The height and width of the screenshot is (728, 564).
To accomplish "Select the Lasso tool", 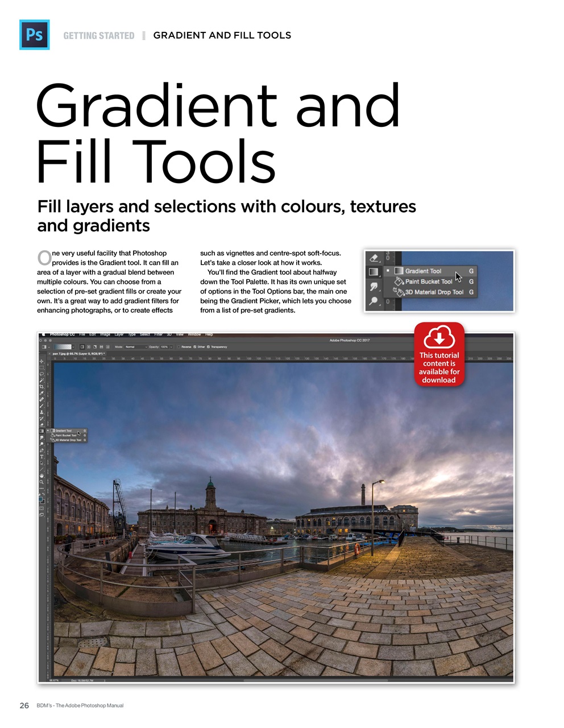I will (42, 374).
